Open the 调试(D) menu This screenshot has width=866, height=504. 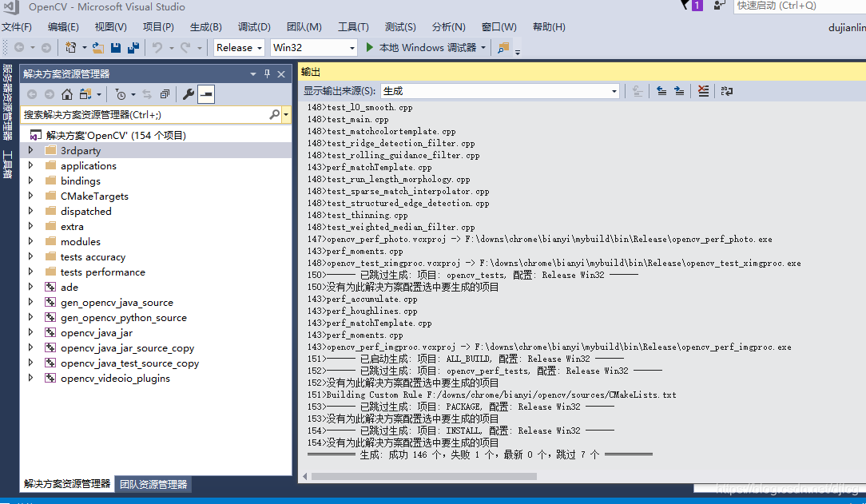tap(254, 27)
